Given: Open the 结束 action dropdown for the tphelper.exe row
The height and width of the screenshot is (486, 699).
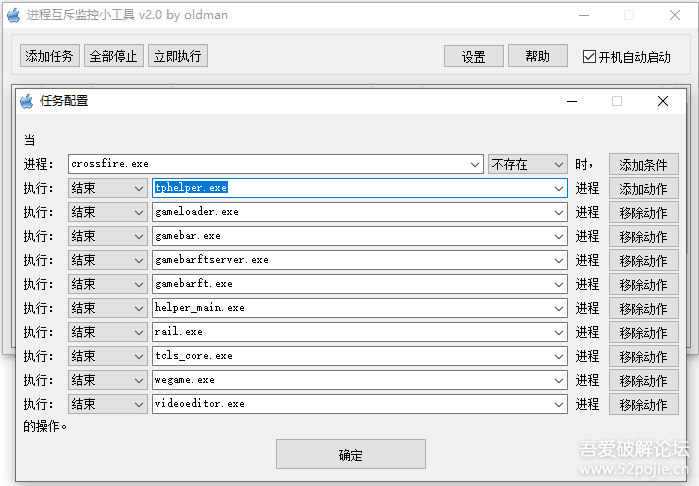Looking at the screenshot, I should 108,188.
